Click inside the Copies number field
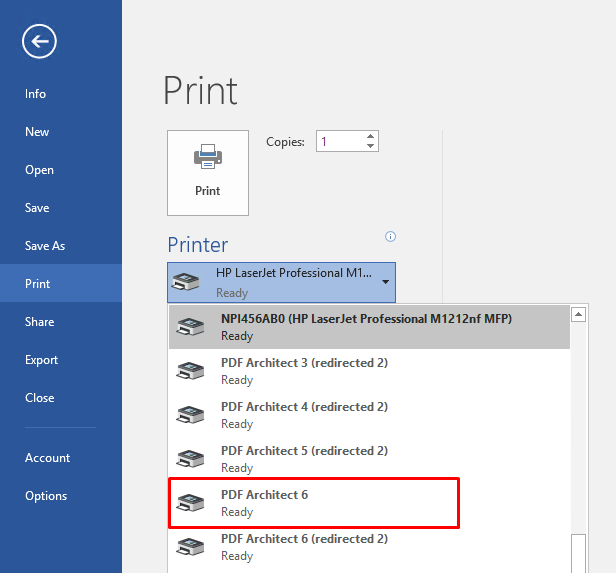 pyautogui.click(x=340, y=141)
